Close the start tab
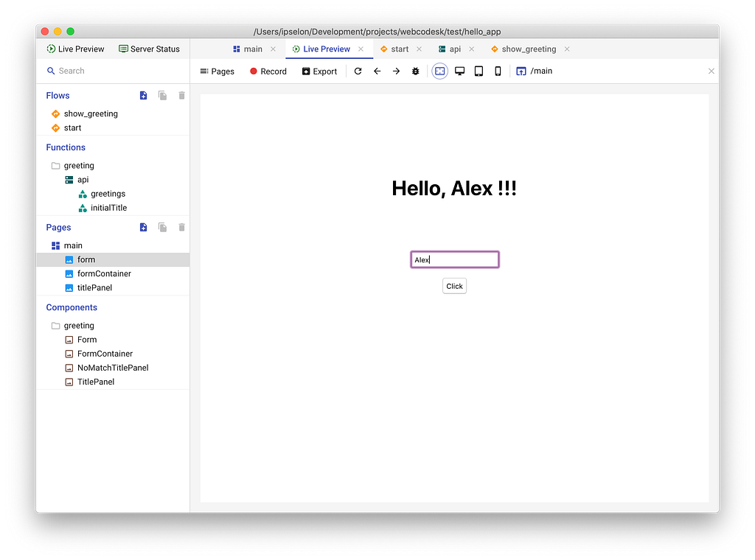Viewport: 755px width, 560px height. pyautogui.click(x=420, y=49)
